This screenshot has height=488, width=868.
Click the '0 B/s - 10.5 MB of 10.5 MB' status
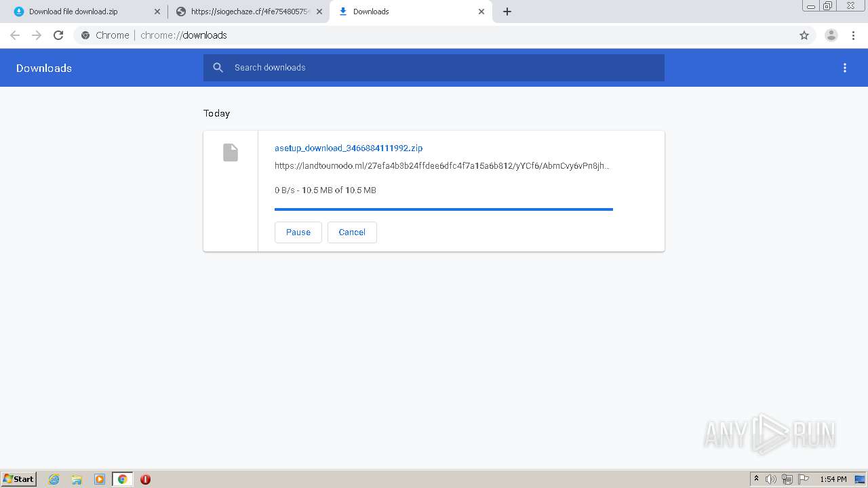click(325, 190)
